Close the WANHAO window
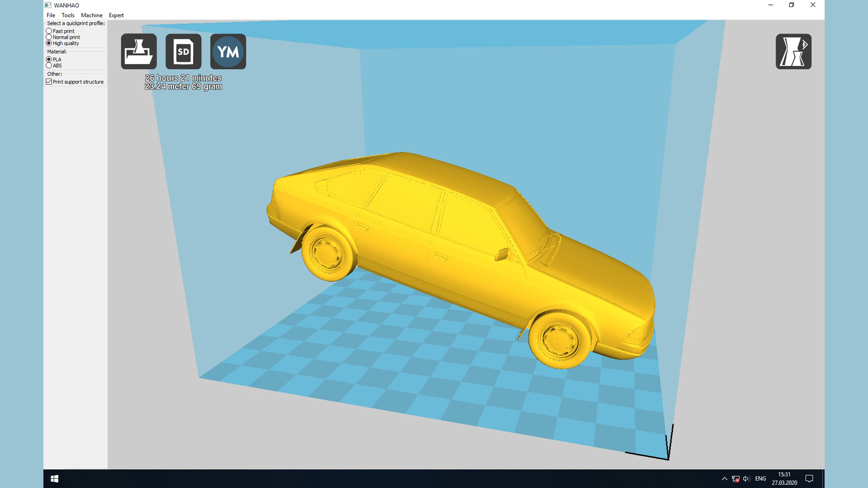868x488 pixels. (x=813, y=5)
